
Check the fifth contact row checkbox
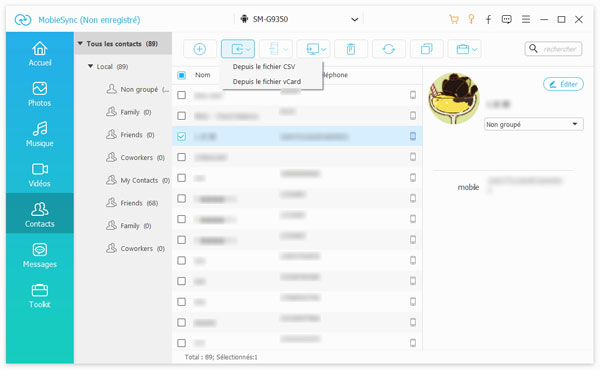point(181,178)
